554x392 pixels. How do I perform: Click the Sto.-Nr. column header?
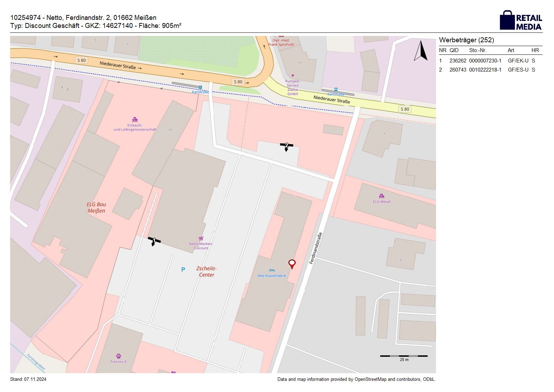click(x=478, y=50)
